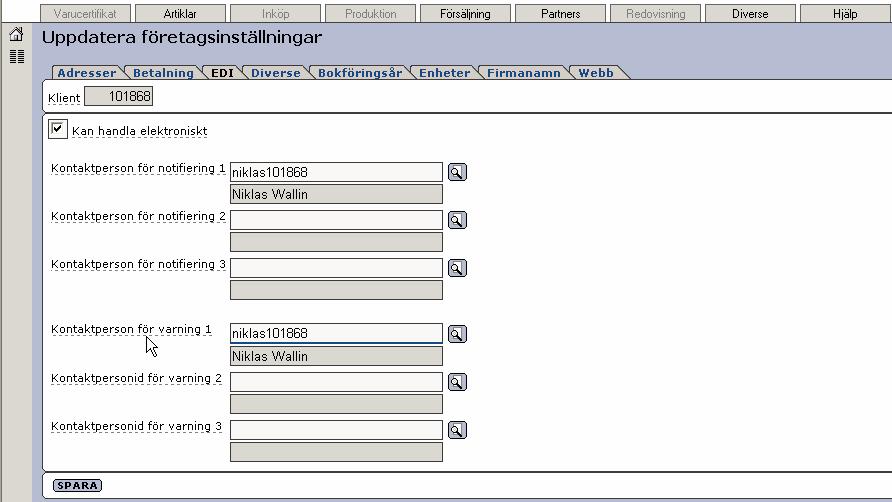This screenshot has width=892, height=502.
Task: Switch to the Bokföringsår tab
Action: pyautogui.click(x=360, y=73)
